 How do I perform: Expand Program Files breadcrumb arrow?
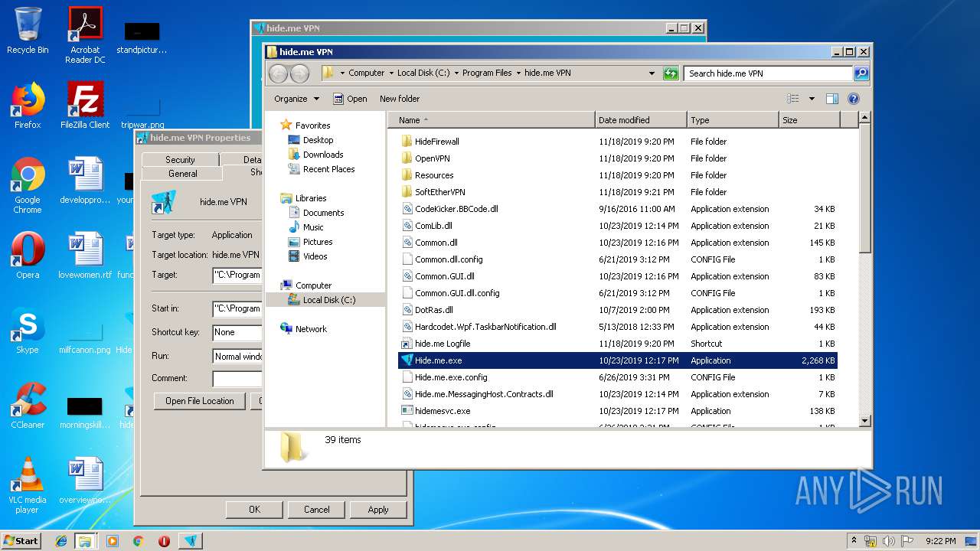(x=518, y=73)
